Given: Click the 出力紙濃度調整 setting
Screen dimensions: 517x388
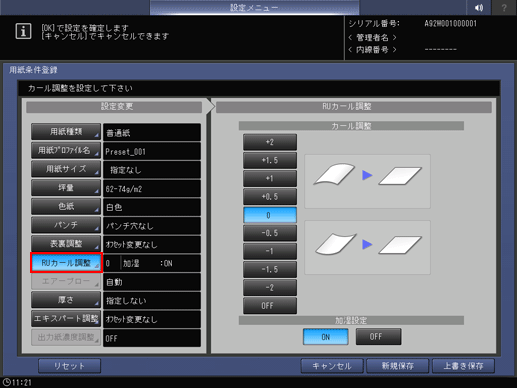Looking at the screenshot, I should point(66,337).
